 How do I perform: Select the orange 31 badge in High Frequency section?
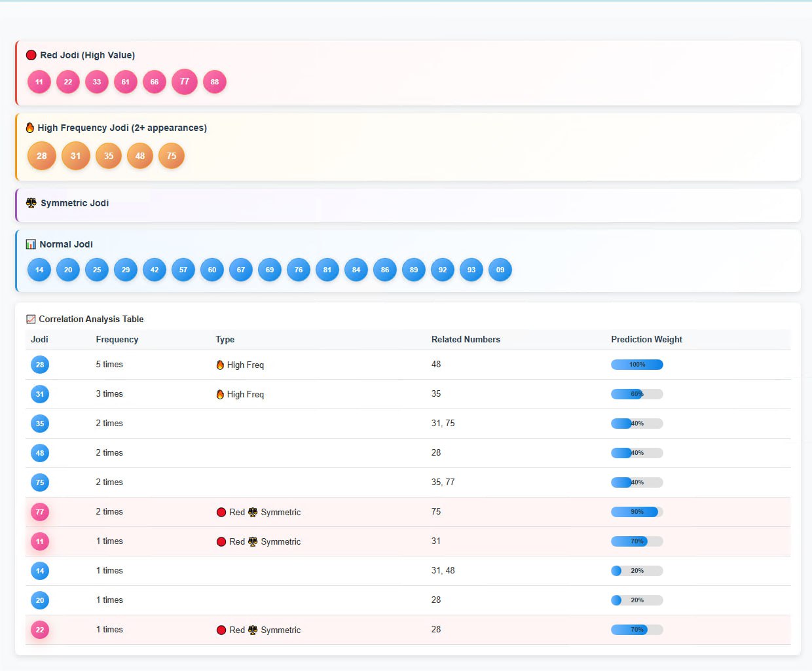click(x=75, y=156)
